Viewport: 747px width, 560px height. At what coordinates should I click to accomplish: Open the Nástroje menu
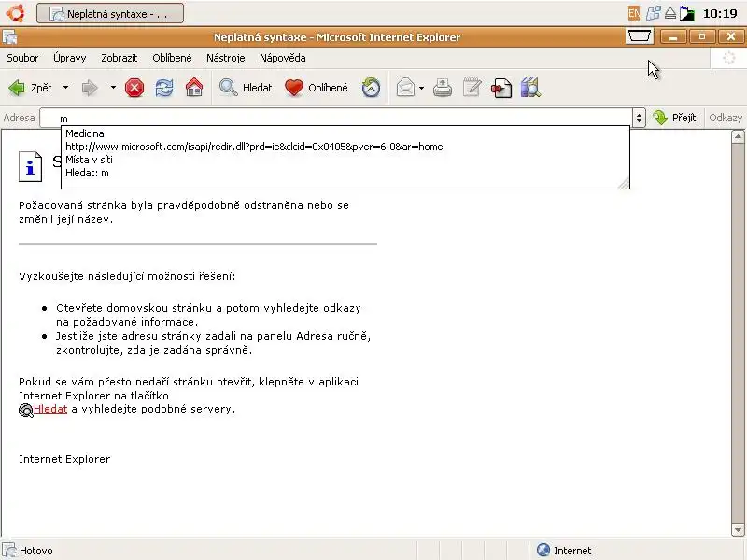[225, 58]
